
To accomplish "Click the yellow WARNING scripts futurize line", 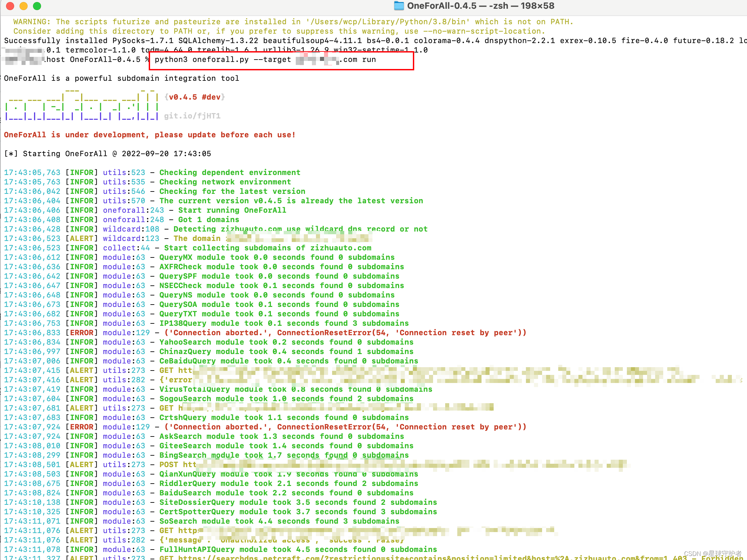I will (293, 22).
